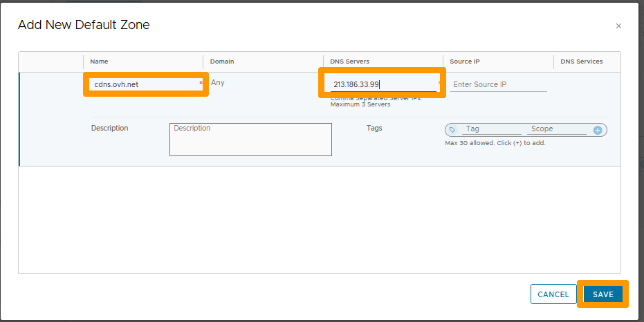Click the DNS Services column header
This screenshot has height=322, width=644.
pos(582,61)
